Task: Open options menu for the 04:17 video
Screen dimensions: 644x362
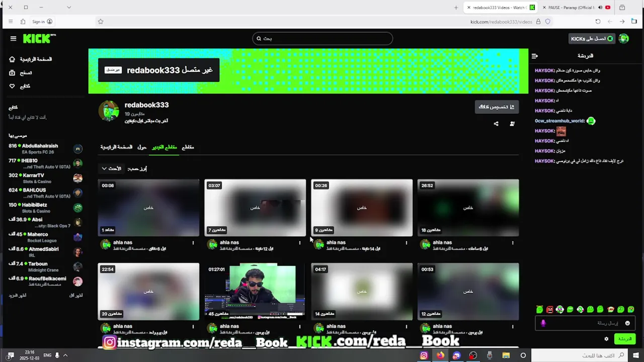Action: point(407,327)
